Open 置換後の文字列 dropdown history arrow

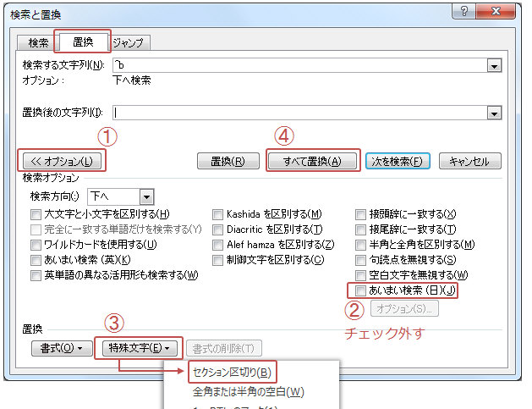(x=494, y=113)
